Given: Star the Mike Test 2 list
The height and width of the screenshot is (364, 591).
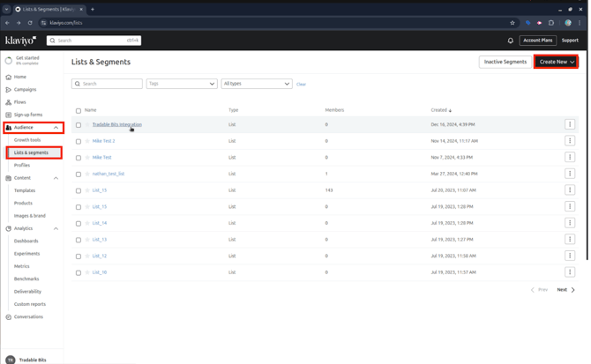Looking at the screenshot, I should click(87, 141).
